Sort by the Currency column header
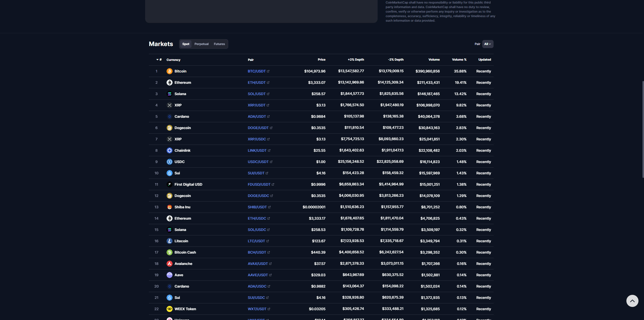This screenshot has height=320, width=644. point(173,60)
